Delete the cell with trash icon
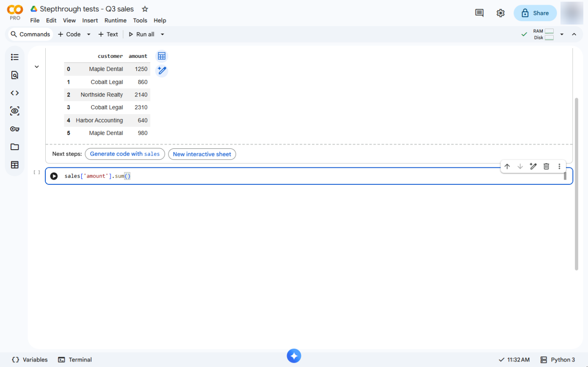The height and width of the screenshot is (367, 588). [547, 167]
